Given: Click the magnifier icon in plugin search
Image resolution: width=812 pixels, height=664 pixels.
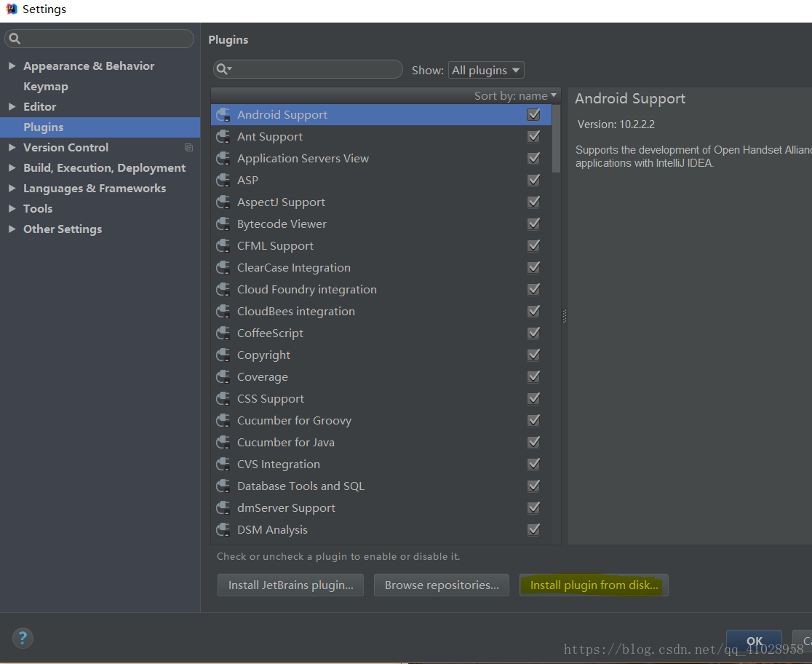Looking at the screenshot, I should [223, 69].
